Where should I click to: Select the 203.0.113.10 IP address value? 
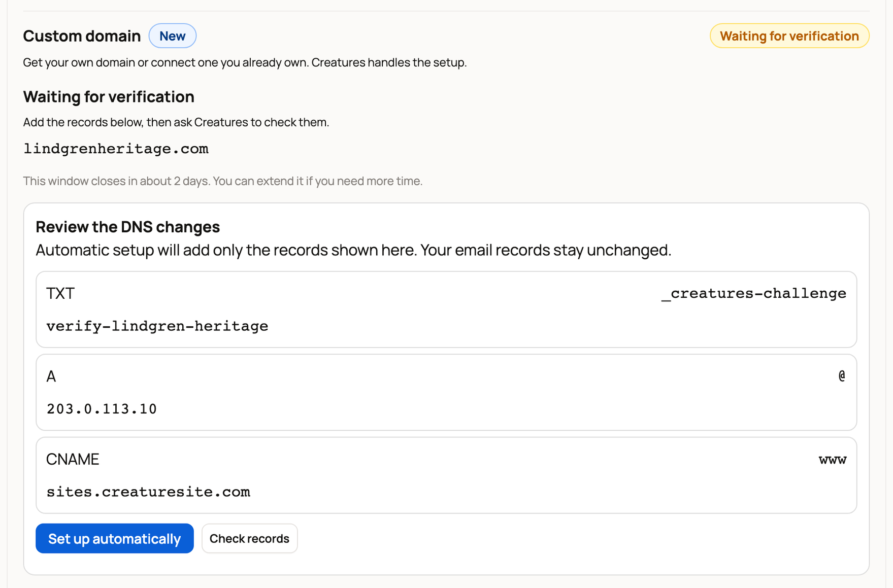(x=102, y=409)
